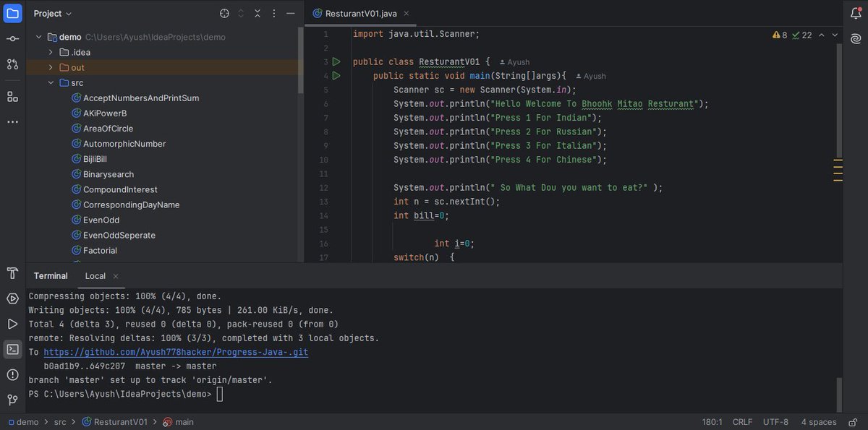The image size is (868, 430).
Task: Click the typo count indicator showing 22
Action: tap(802, 35)
